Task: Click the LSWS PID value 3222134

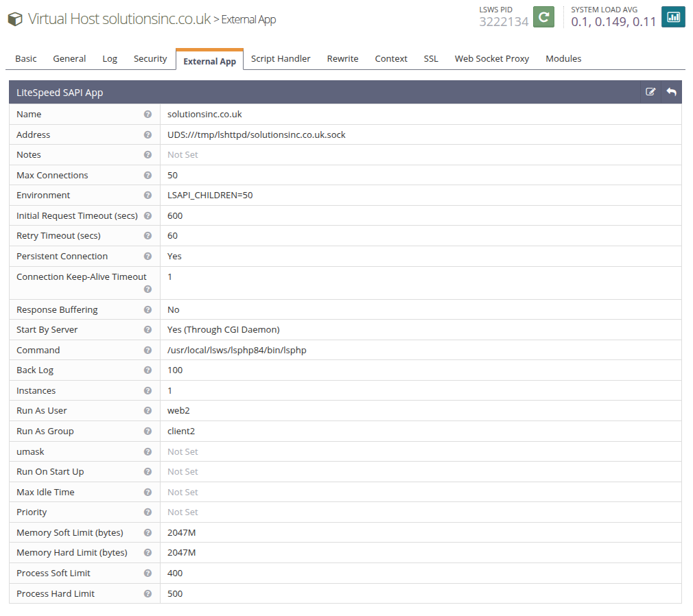Action: pyautogui.click(x=504, y=22)
